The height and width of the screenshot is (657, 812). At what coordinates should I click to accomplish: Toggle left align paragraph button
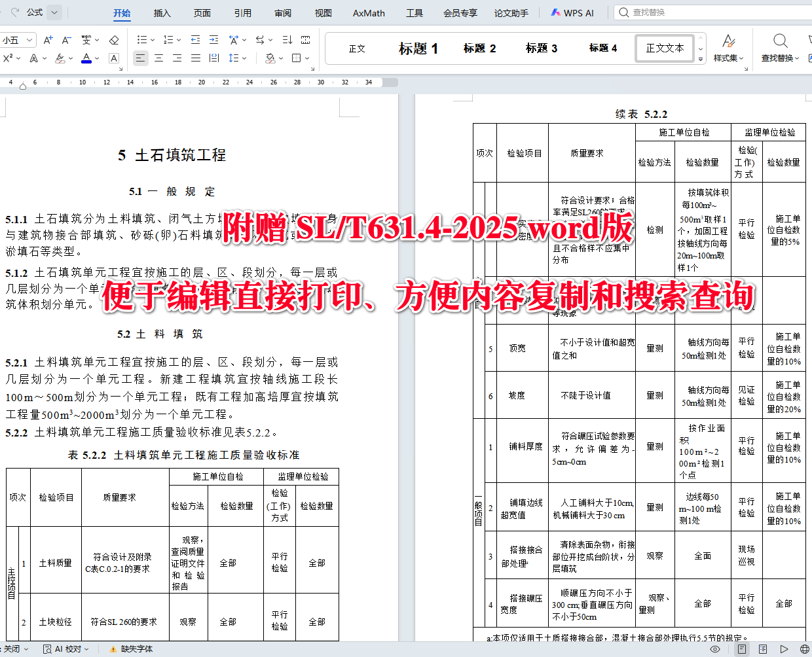click(140, 58)
